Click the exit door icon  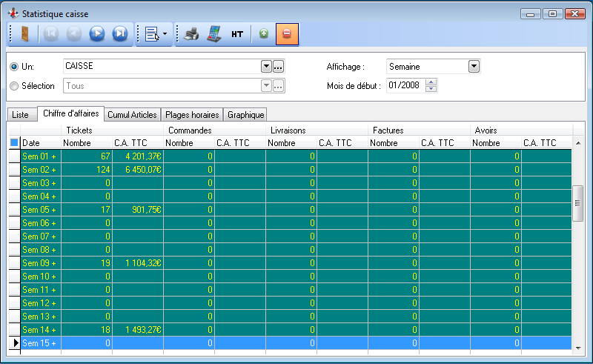(x=24, y=34)
